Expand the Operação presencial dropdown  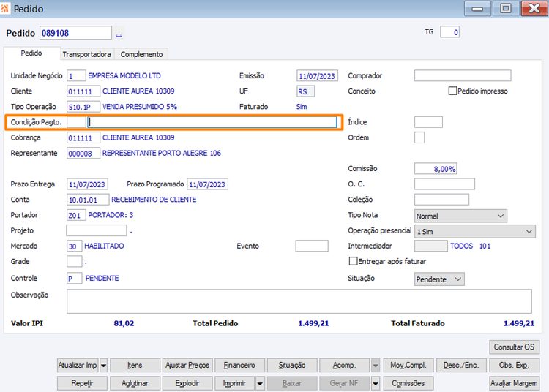[x=475, y=232]
